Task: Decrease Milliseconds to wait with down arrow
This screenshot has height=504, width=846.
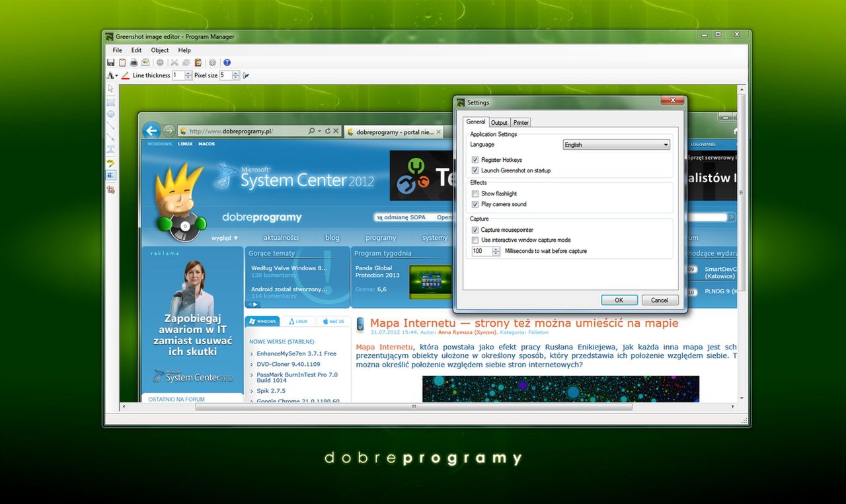Action: (496, 254)
